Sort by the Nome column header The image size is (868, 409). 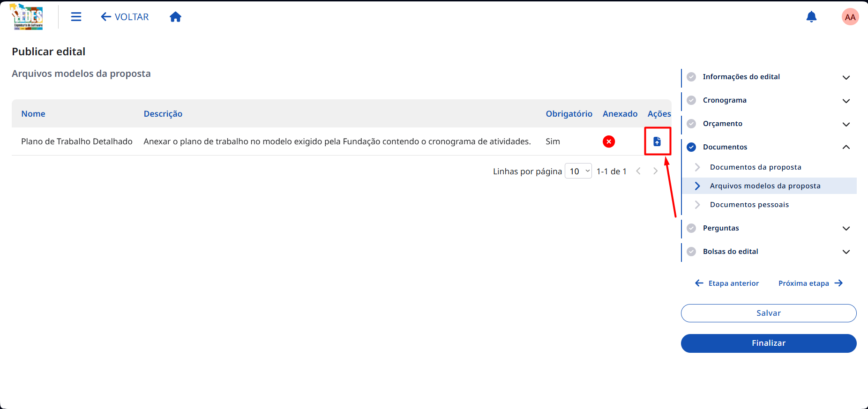click(x=33, y=114)
